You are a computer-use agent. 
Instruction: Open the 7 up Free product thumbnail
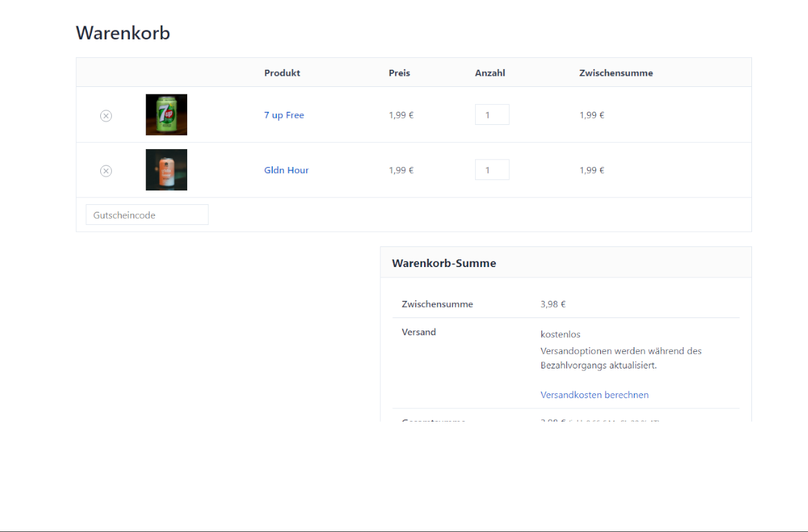pos(166,115)
